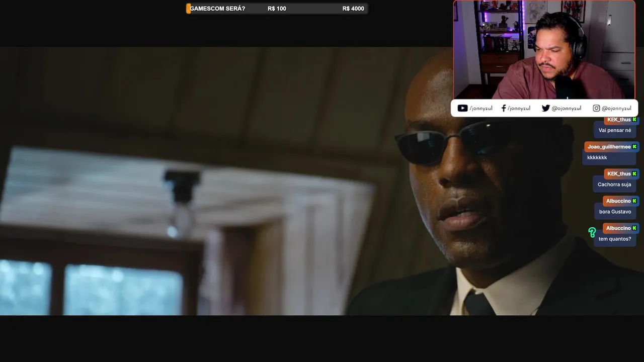The width and height of the screenshot is (644, 362).
Task: Click the chat message 'bora Gustavo'
Action: pyautogui.click(x=615, y=212)
